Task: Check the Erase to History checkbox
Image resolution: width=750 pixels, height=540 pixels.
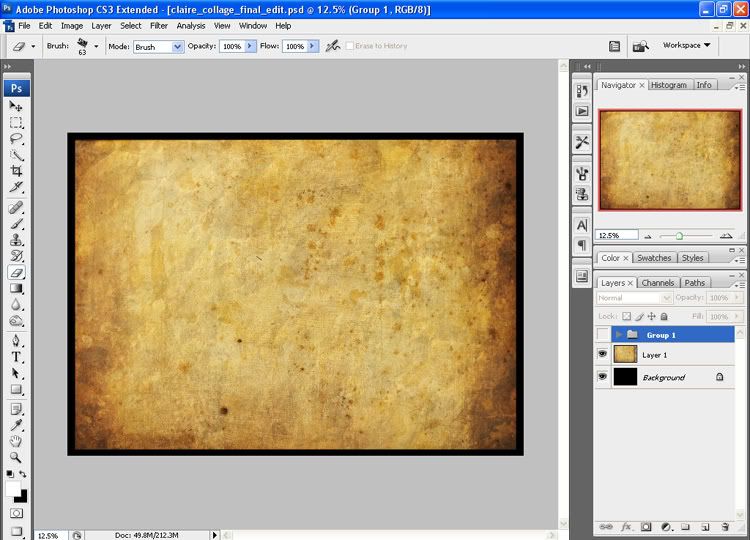Action: [350, 46]
